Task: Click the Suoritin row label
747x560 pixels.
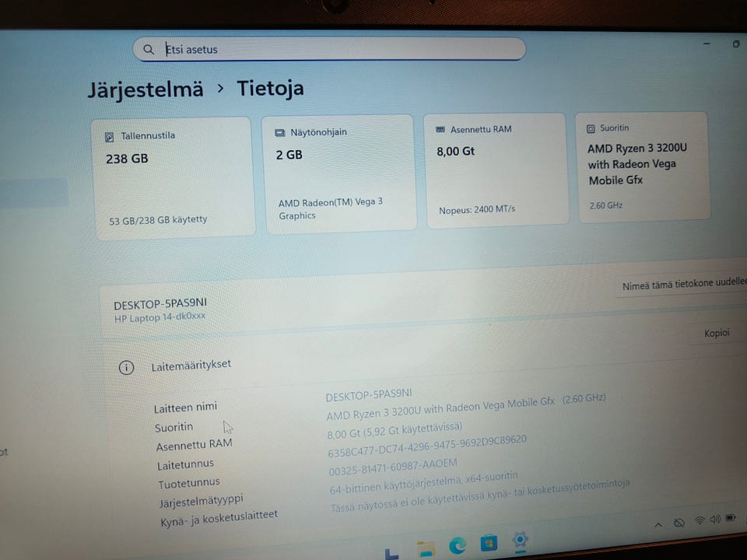Action: (x=174, y=427)
